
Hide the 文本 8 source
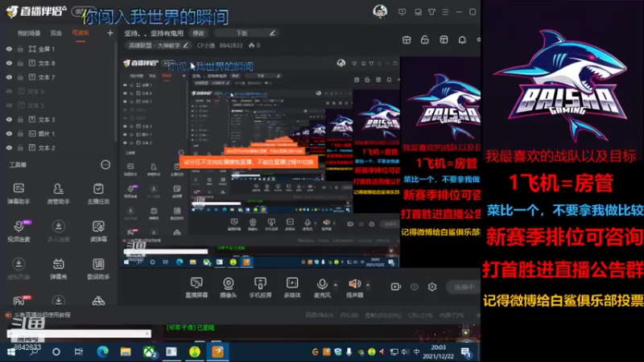(9, 64)
